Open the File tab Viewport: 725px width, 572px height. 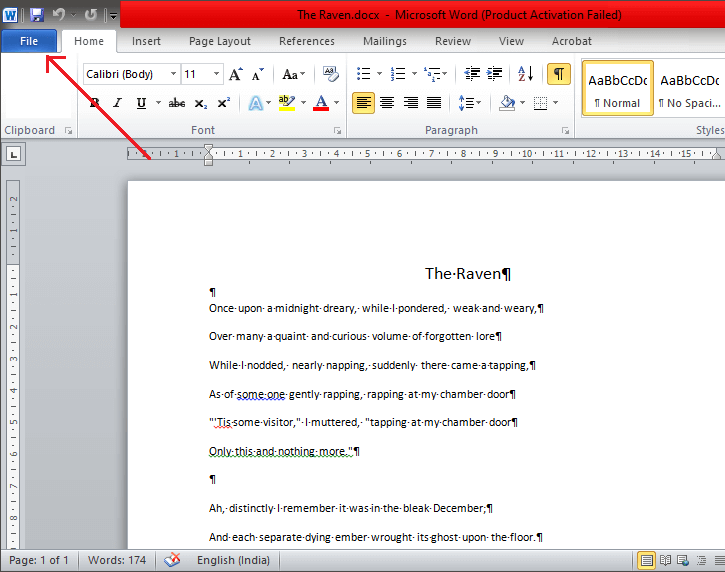tap(29, 41)
